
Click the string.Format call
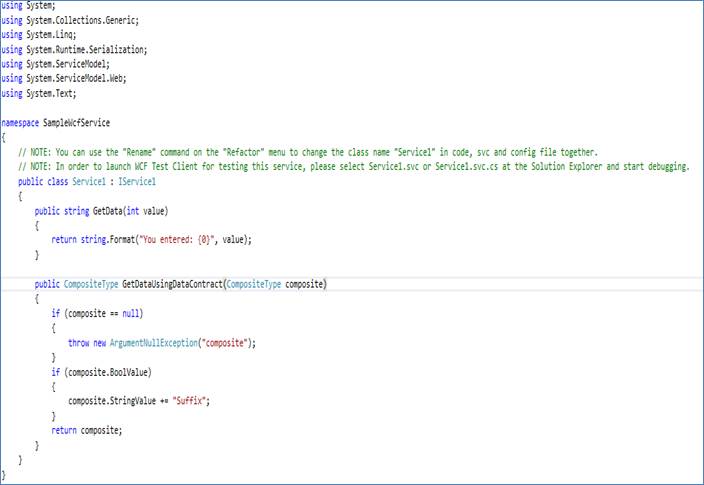pyautogui.click(x=108, y=239)
